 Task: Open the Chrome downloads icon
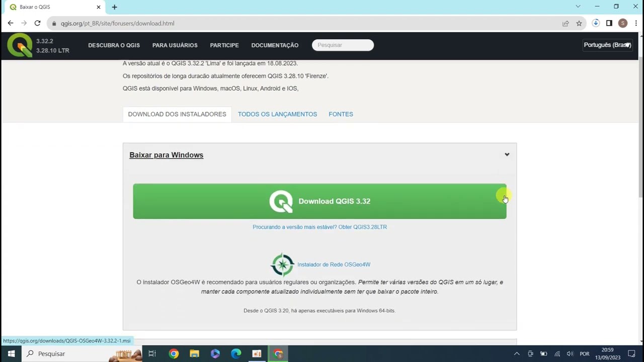(x=596, y=23)
